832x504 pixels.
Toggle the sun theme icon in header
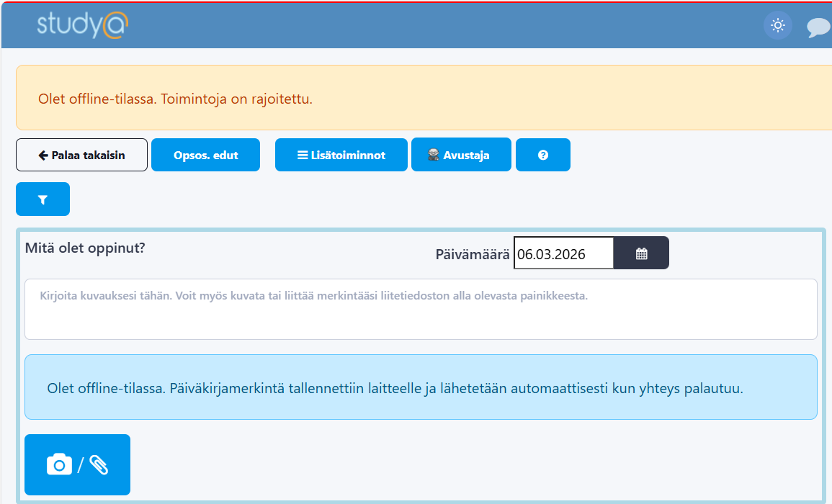(777, 26)
